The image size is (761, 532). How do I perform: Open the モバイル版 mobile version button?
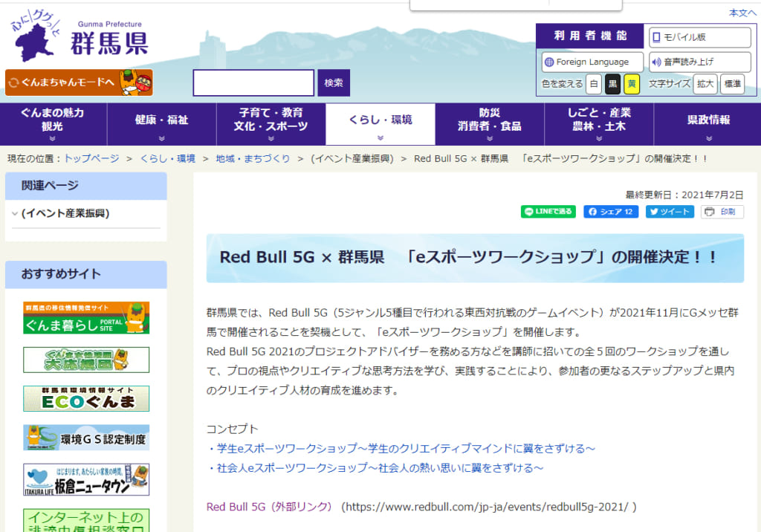click(700, 37)
